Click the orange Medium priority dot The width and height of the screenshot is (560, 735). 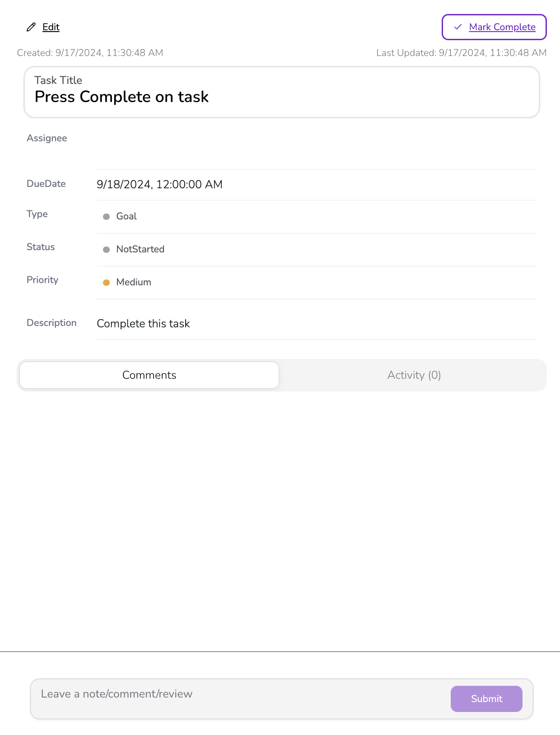click(107, 283)
